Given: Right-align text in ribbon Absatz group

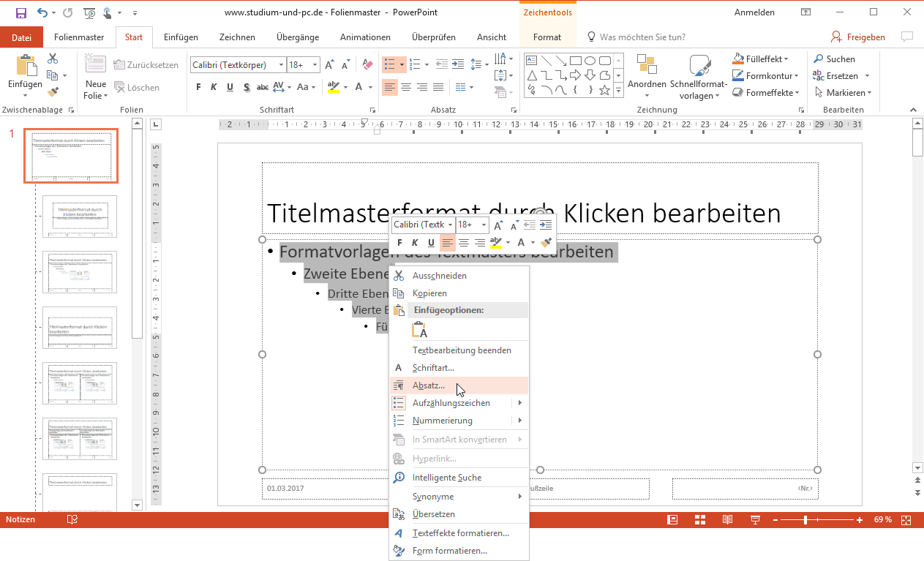Looking at the screenshot, I should (x=422, y=87).
